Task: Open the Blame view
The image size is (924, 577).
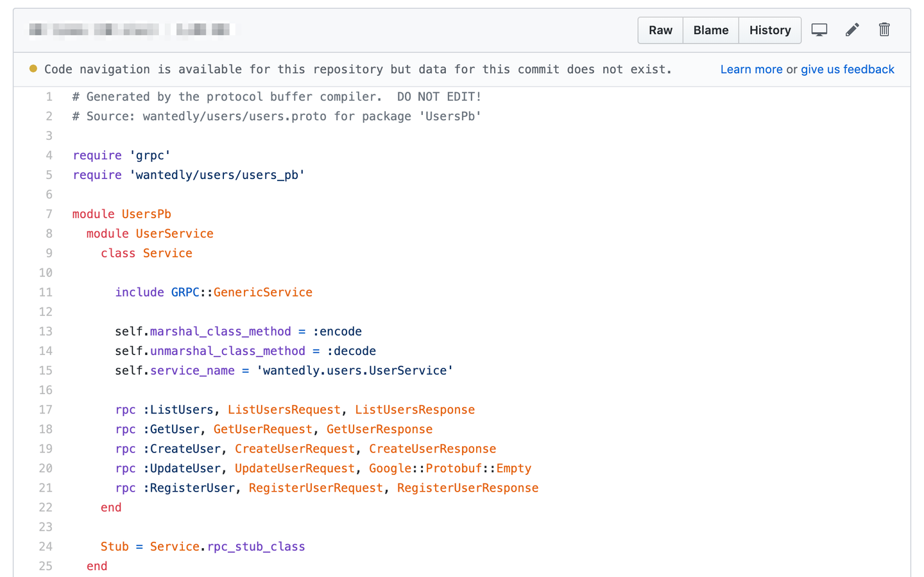Action: point(710,30)
